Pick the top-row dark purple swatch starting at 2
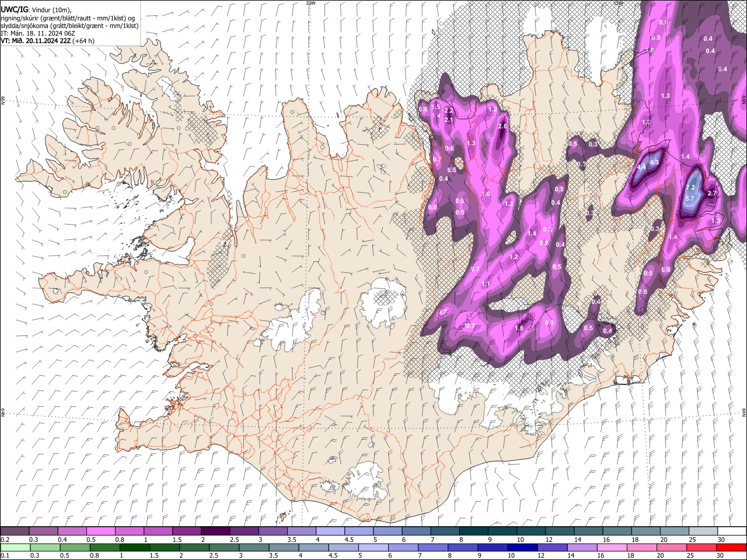Viewport: 747px width, 560px height. click(x=215, y=531)
